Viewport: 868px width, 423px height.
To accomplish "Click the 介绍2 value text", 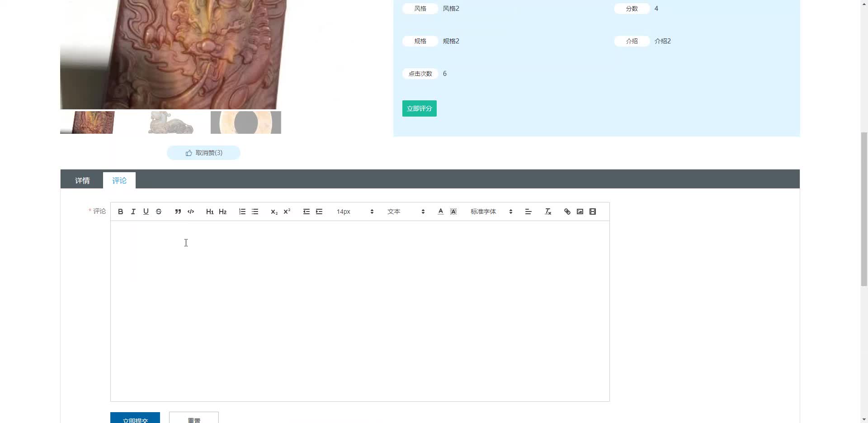I will coord(662,41).
